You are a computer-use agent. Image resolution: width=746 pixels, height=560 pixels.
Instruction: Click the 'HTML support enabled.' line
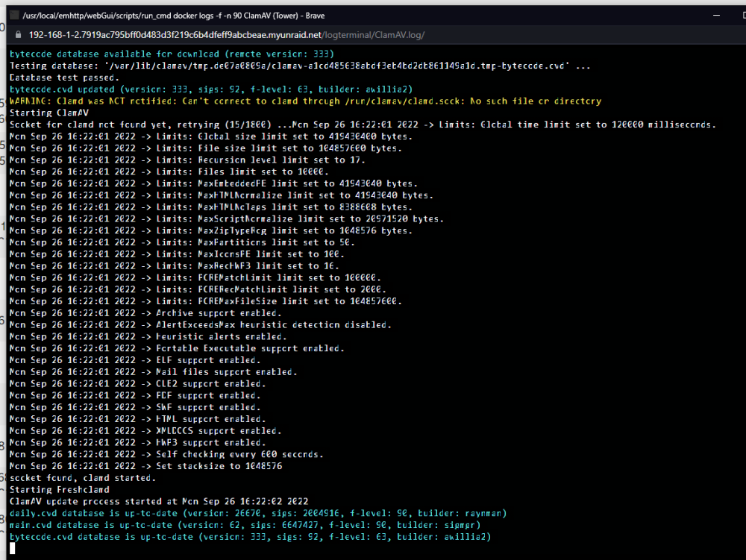pyautogui.click(x=137, y=419)
